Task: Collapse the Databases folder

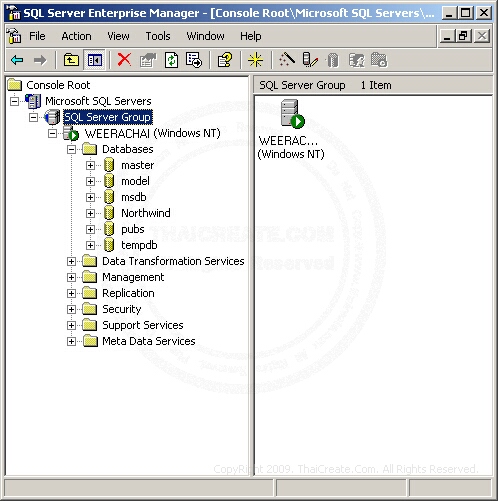Action: point(71,149)
